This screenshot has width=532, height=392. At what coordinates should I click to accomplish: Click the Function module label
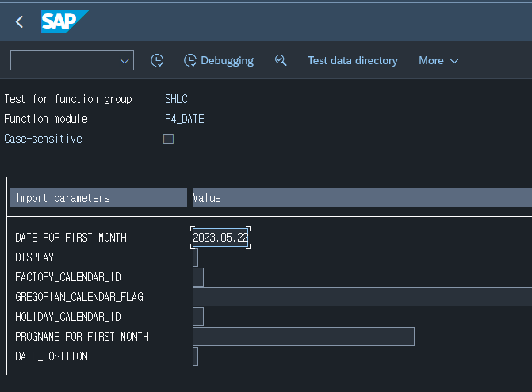[46, 119]
